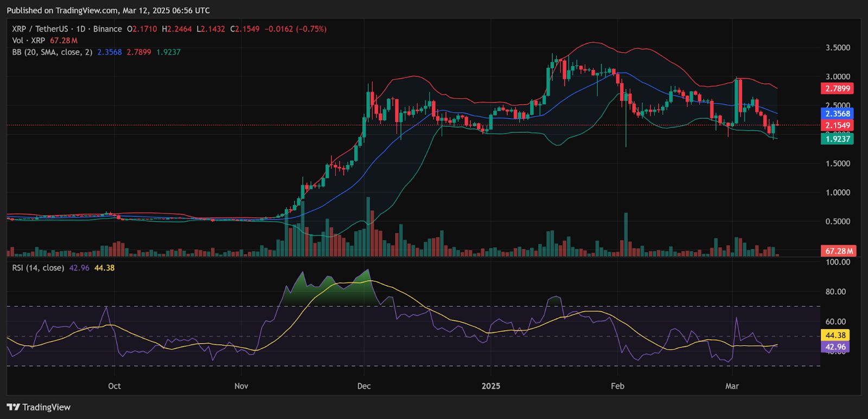Click the 'Dec' label on the time axis
The width and height of the screenshot is (868, 419).
pos(364,386)
